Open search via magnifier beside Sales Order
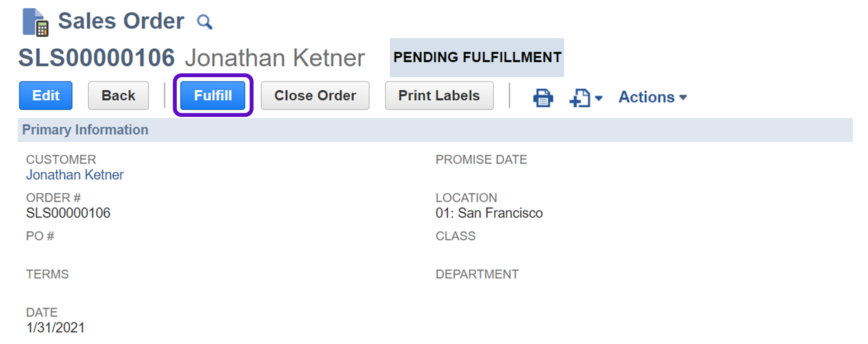Viewport: 868px width, 344px height. pyautogui.click(x=204, y=21)
